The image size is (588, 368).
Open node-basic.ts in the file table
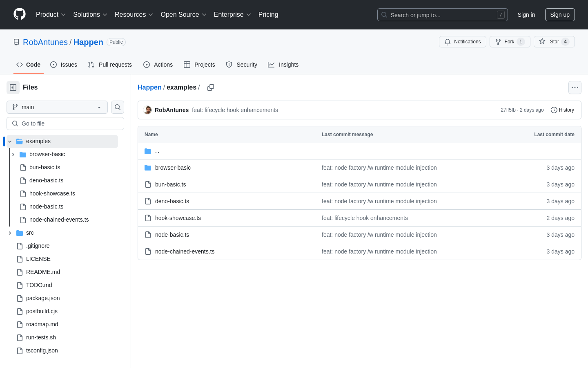tap(172, 235)
